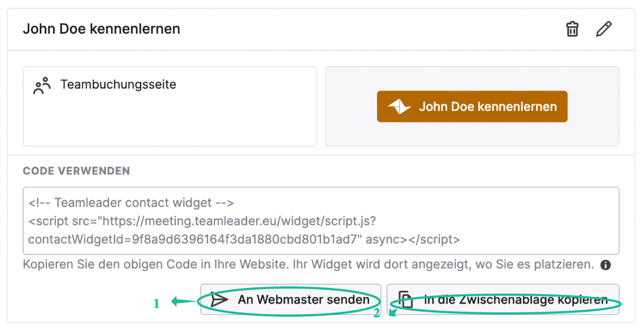Copy code with In die Zwischenablage kopieren
This screenshot has width=644, height=330.
(503, 300)
